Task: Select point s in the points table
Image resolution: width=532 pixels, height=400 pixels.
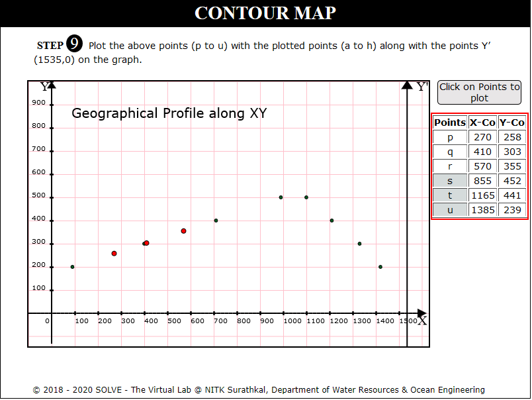Action: coord(450,181)
